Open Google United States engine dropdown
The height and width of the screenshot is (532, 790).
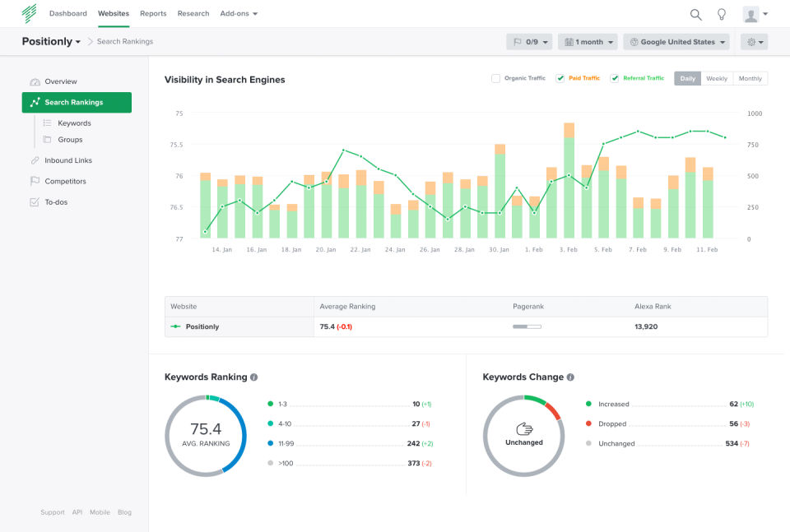(x=677, y=42)
